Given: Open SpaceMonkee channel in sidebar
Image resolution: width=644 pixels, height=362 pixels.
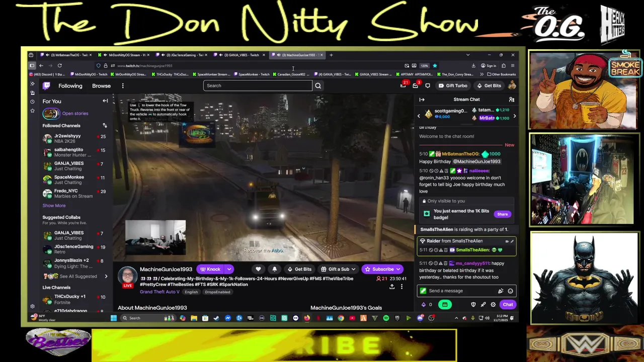Looking at the screenshot, I should [74, 179].
